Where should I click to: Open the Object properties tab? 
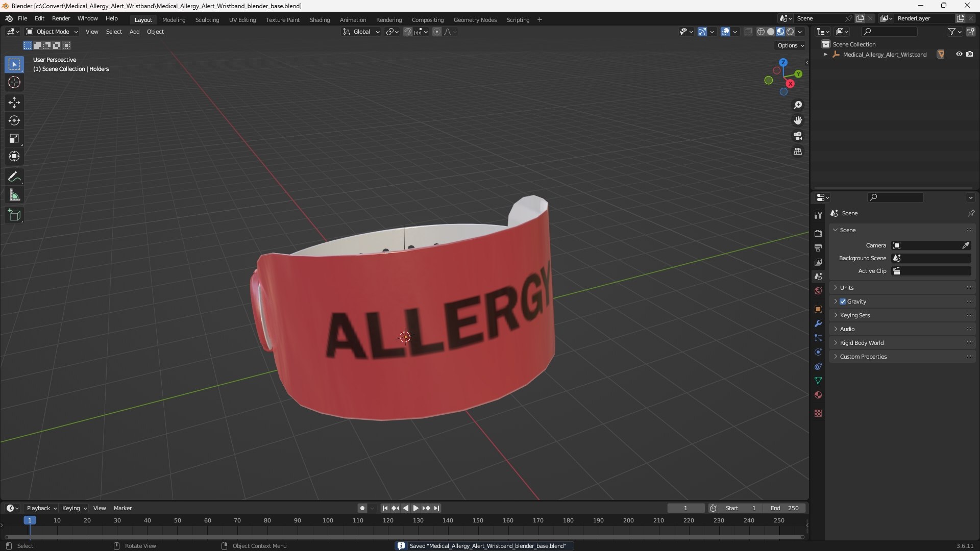(818, 309)
